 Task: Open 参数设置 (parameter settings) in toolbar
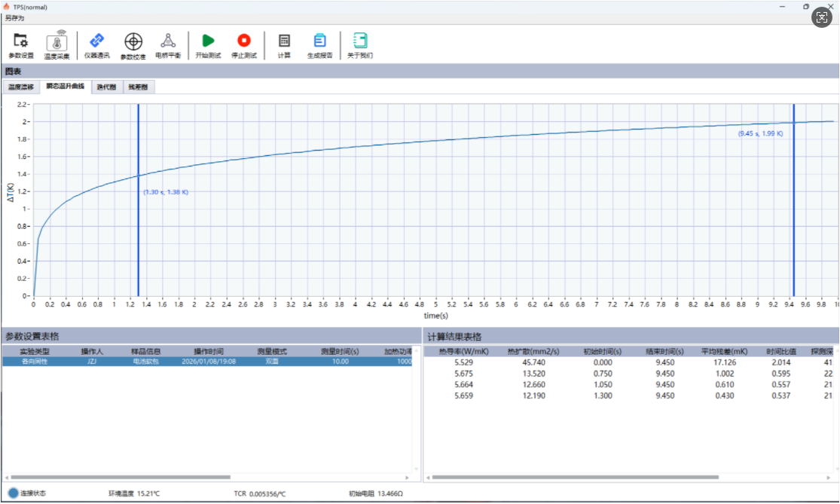[21, 42]
